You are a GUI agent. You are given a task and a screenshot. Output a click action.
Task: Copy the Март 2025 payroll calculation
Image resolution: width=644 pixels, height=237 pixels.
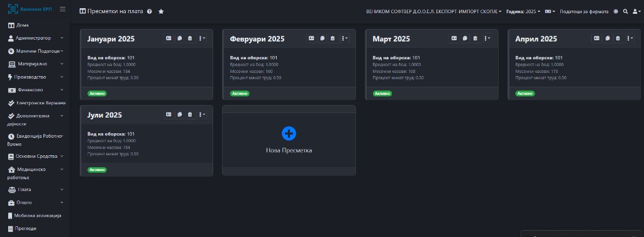pyautogui.click(x=465, y=38)
